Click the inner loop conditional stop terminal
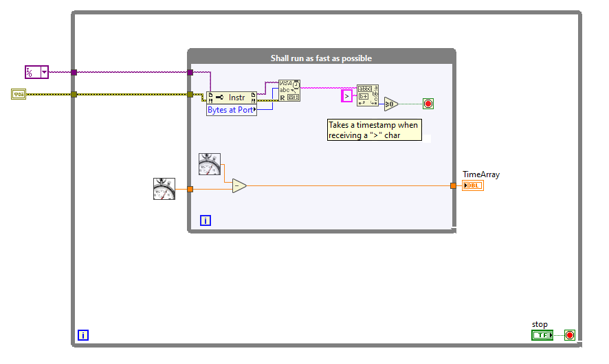 pyautogui.click(x=428, y=104)
